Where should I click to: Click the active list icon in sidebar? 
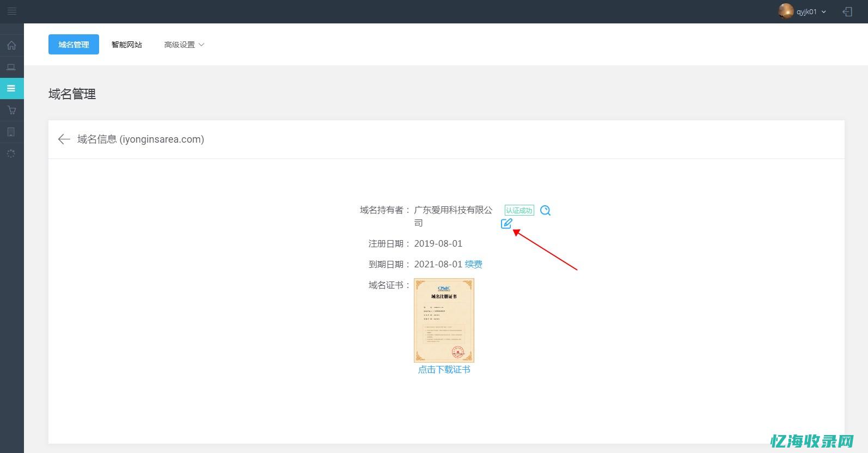point(11,88)
